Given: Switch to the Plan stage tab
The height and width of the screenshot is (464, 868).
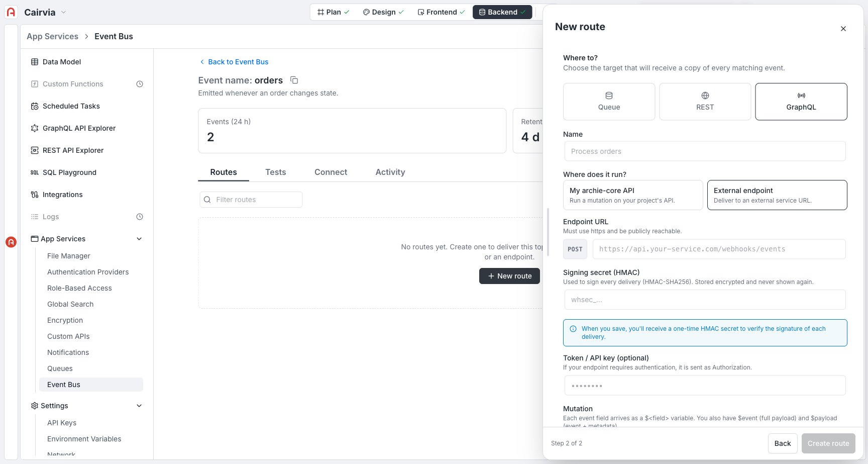Looking at the screenshot, I should (333, 12).
